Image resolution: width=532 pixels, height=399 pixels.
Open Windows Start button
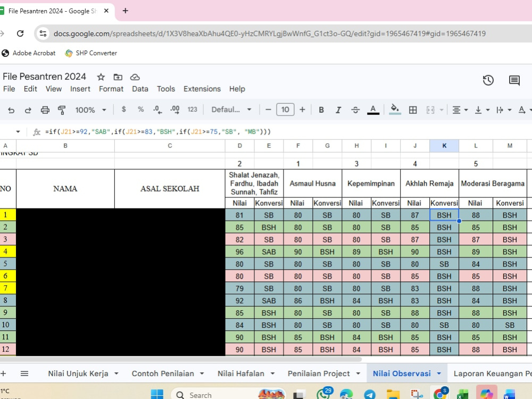pos(157,395)
